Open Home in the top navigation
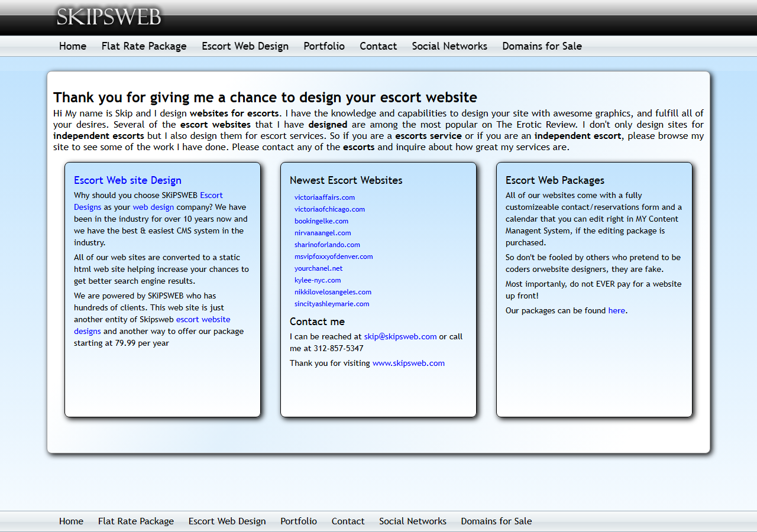Image resolution: width=757 pixels, height=532 pixels. point(73,46)
